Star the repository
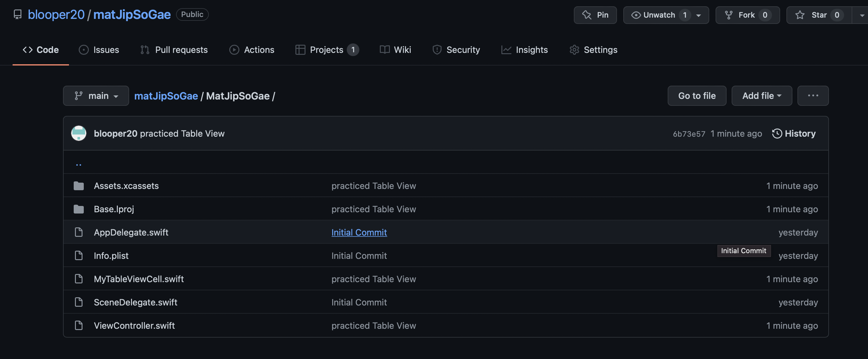Image resolution: width=868 pixels, height=359 pixels. (x=819, y=15)
